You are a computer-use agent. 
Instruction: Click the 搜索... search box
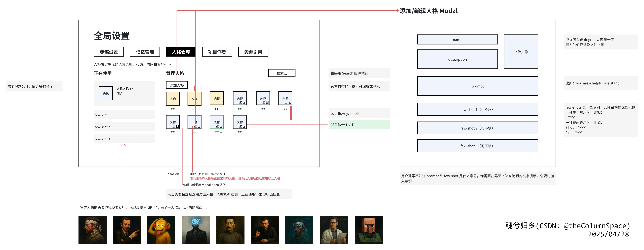(282, 73)
